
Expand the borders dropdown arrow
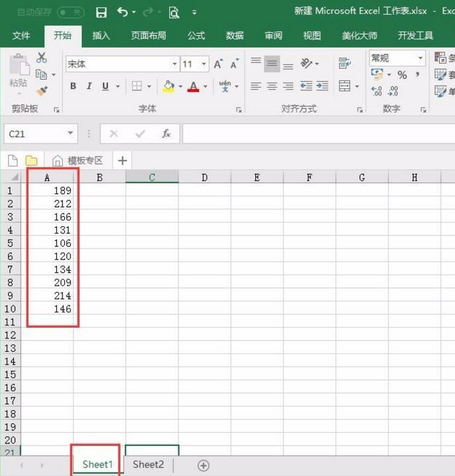(149, 86)
